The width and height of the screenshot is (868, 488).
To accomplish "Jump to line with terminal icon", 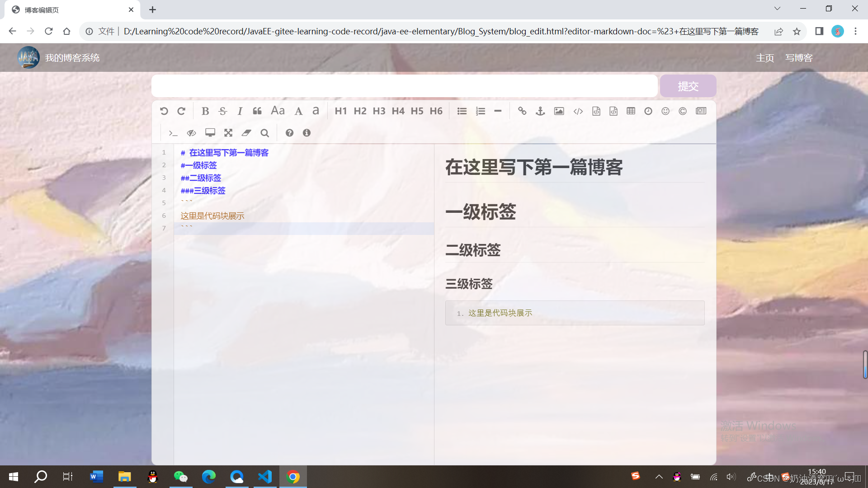I will point(173,133).
